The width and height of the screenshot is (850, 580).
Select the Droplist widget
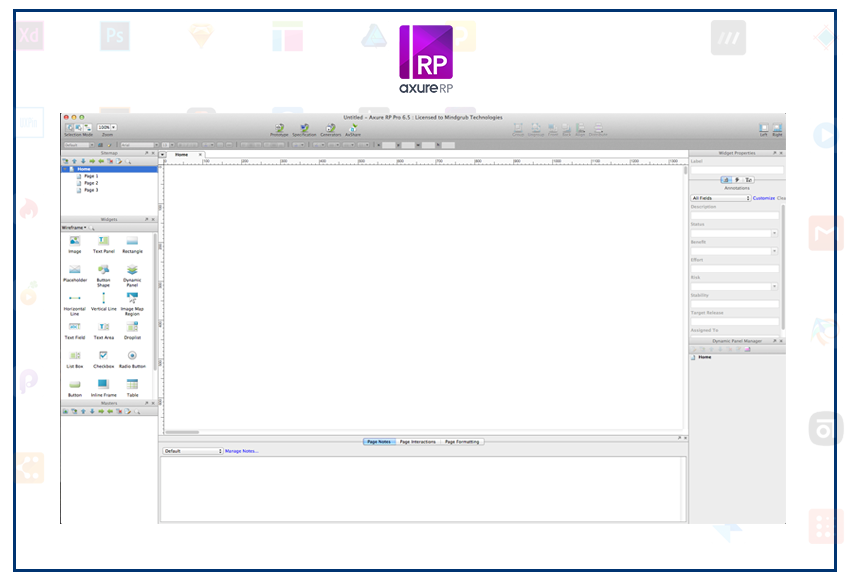click(x=132, y=330)
